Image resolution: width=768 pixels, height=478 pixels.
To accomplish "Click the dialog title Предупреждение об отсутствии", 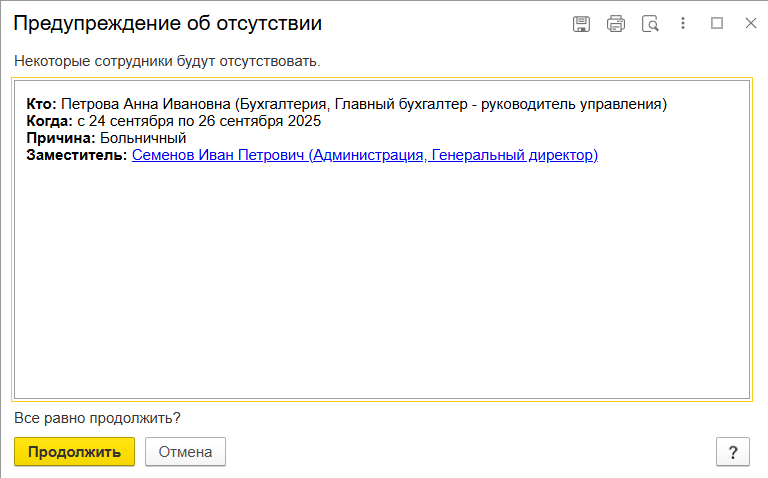I will (x=168, y=23).
